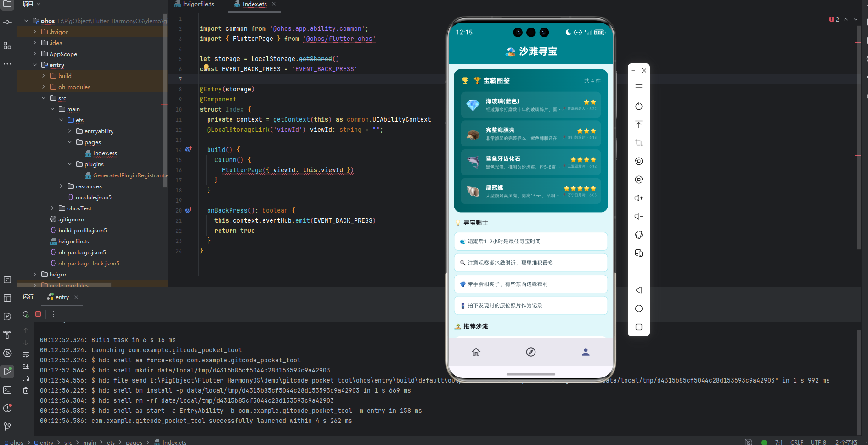Rerun the entry run configuration
Viewport: 868px width, 445px height.
click(26, 314)
